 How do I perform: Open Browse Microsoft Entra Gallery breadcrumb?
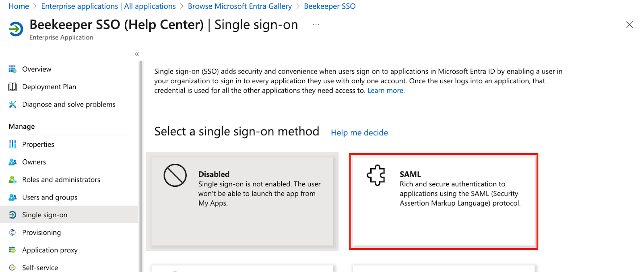(x=240, y=6)
